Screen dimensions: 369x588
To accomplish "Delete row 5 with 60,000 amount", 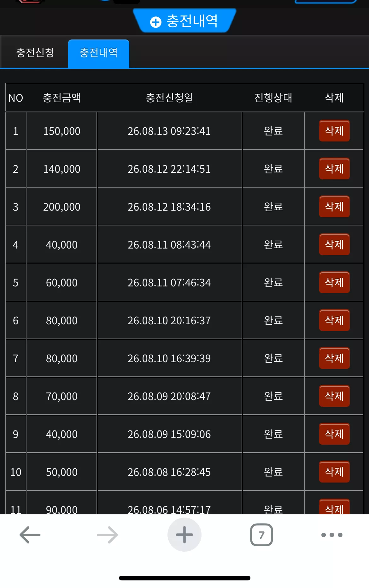I will point(334,282).
